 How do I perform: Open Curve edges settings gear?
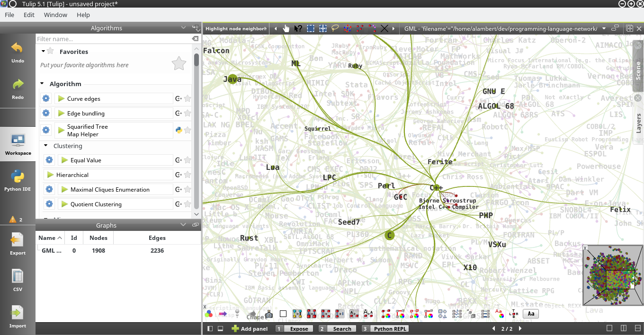[46, 98]
